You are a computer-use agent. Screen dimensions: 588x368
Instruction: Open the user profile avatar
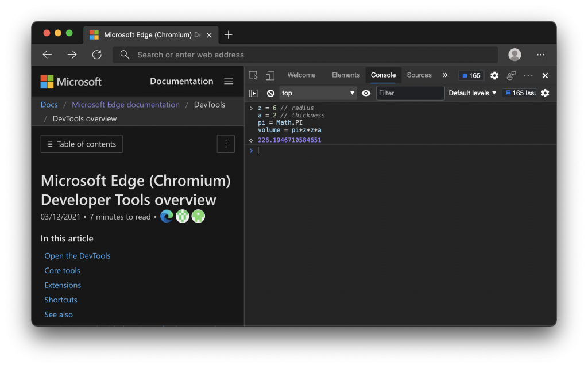pos(514,55)
